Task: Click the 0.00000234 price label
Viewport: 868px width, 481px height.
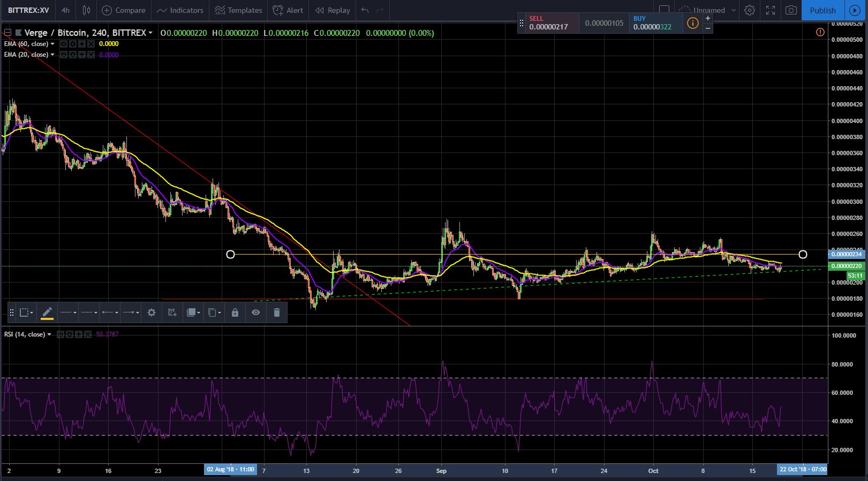Action: coord(846,253)
